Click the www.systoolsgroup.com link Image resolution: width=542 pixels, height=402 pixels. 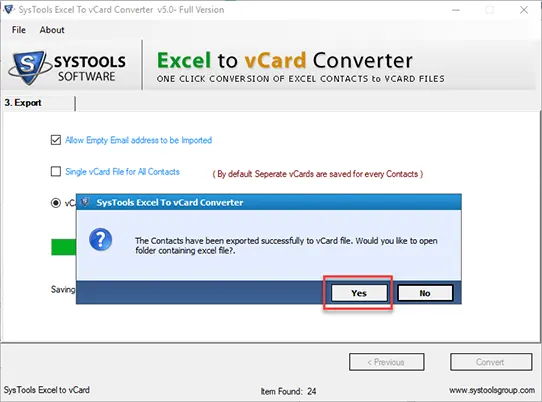click(x=492, y=390)
